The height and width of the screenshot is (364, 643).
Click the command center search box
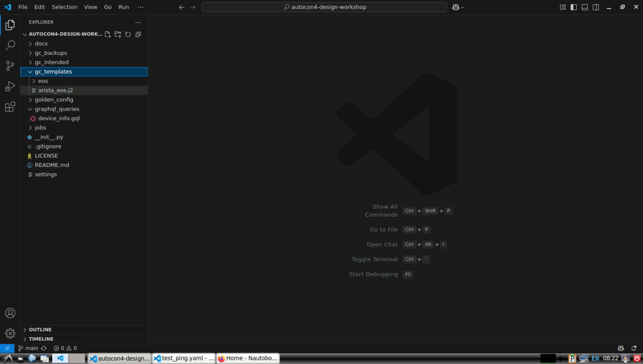pos(324,7)
